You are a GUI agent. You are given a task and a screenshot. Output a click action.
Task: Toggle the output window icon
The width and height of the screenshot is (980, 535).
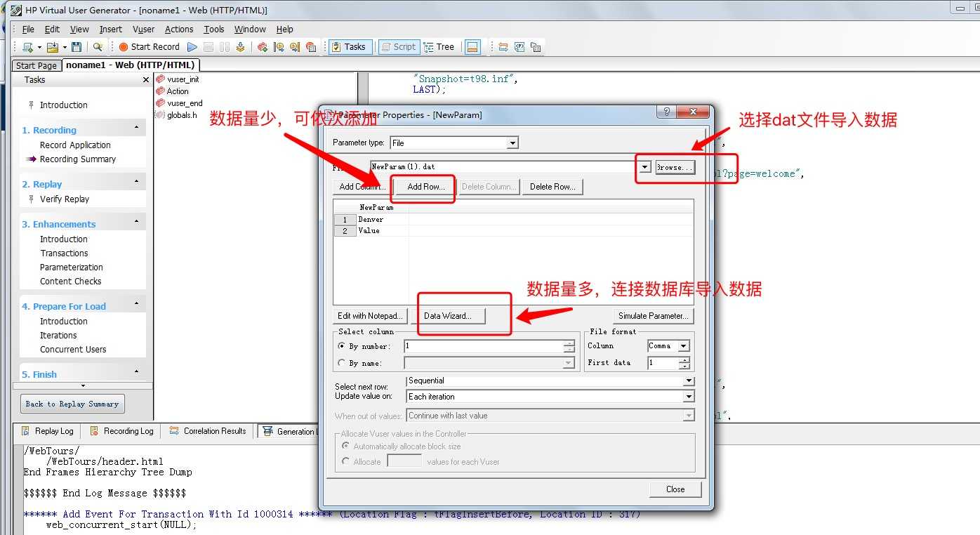click(x=472, y=47)
